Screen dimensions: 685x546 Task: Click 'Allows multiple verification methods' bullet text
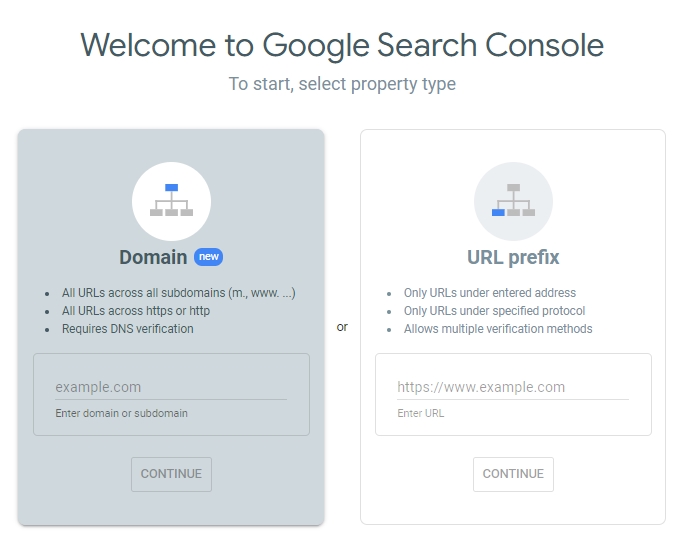(498, 329)
